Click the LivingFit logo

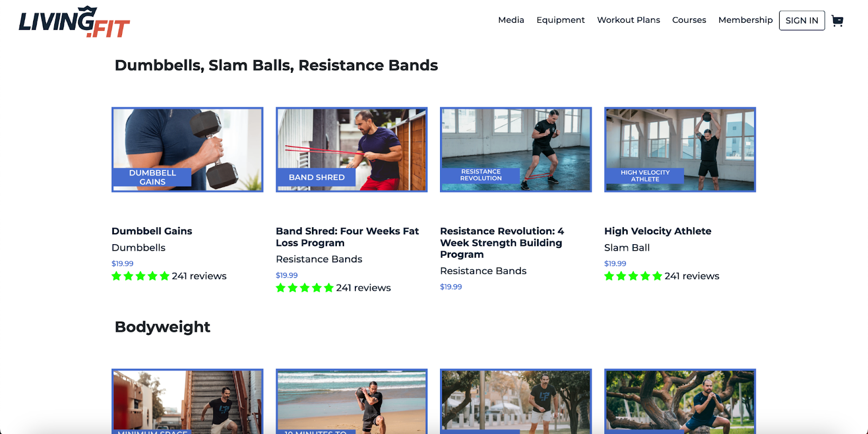click(x=74, y=22)
